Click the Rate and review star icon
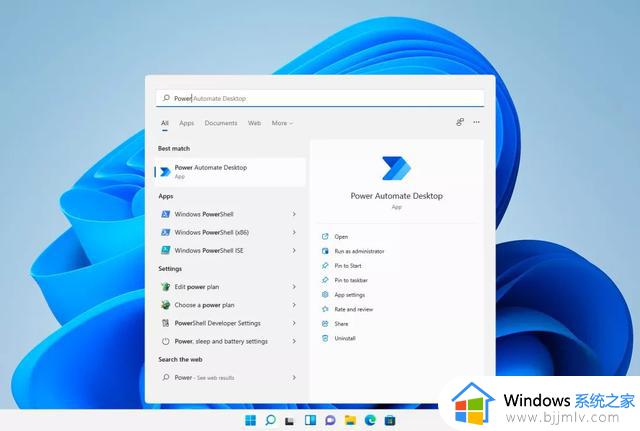Screen dimensions: 640x431 point(325,309)
